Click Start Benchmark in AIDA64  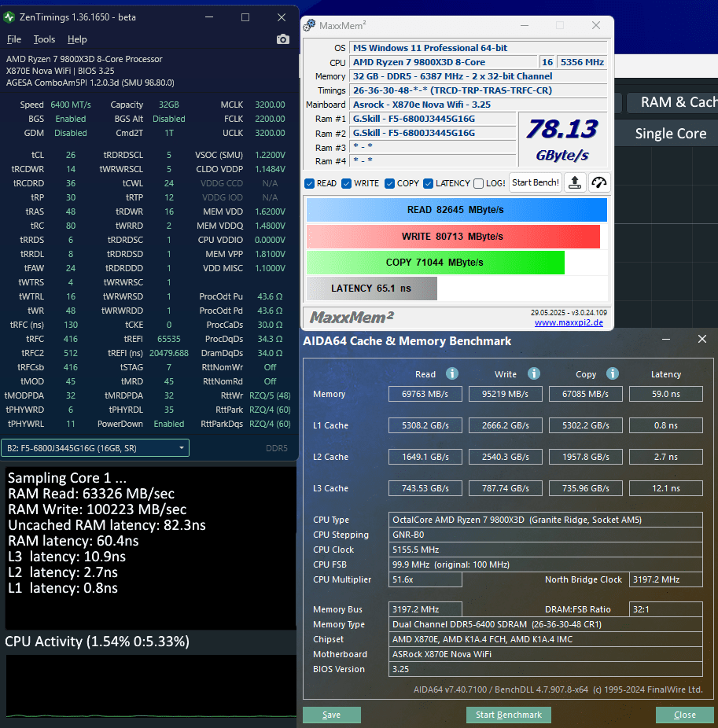coord(509,715)
